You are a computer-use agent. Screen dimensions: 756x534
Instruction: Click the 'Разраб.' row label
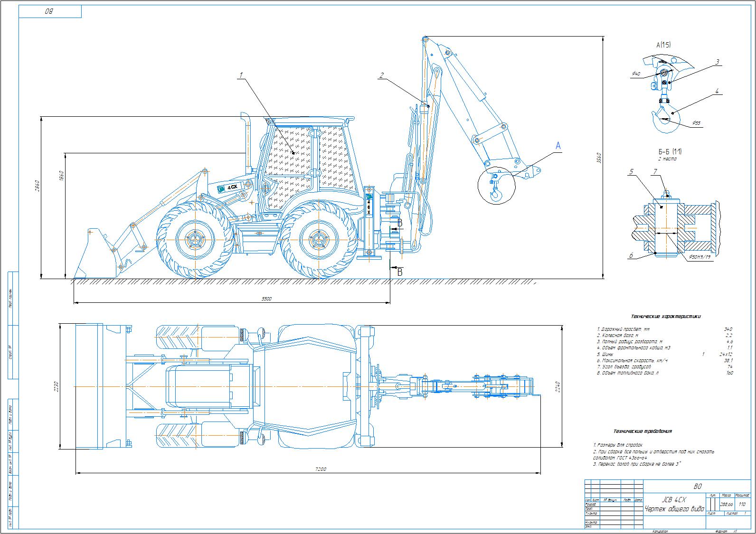[590, 504]
